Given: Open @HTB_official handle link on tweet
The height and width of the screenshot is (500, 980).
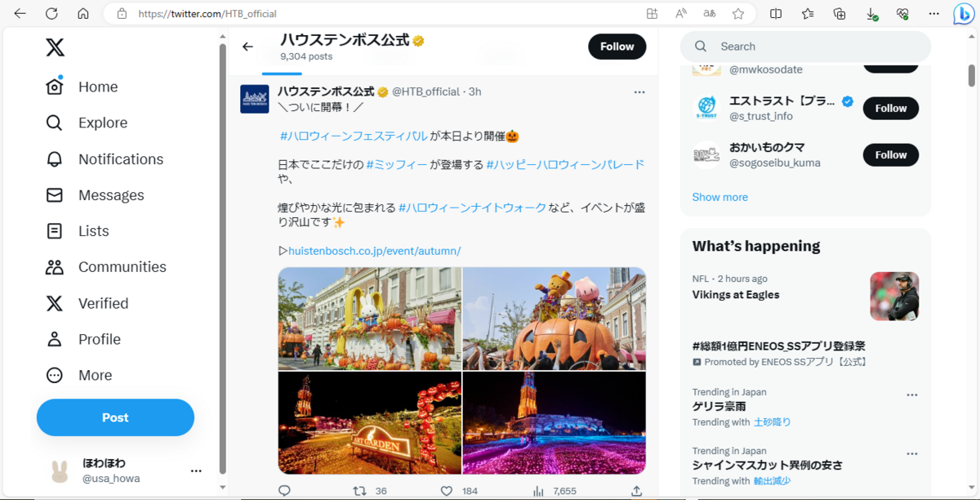Looking at the screenshot, I should 426,92.
